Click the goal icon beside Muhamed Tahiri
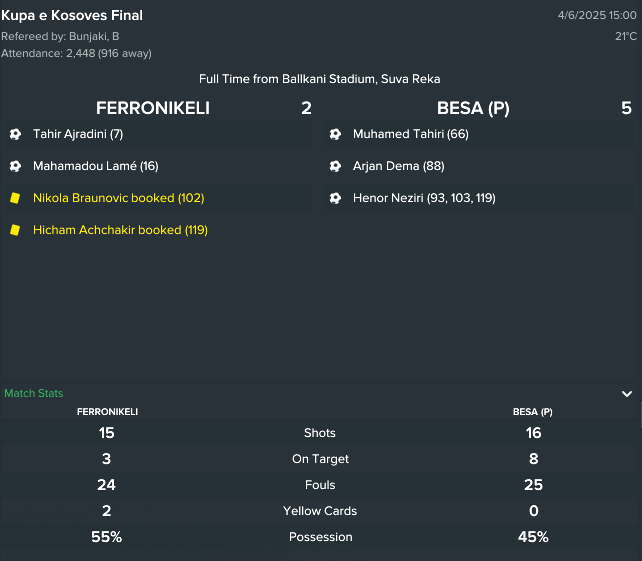Image resolution: width=642 pixels, height=561 pixels. pos(335,134)
